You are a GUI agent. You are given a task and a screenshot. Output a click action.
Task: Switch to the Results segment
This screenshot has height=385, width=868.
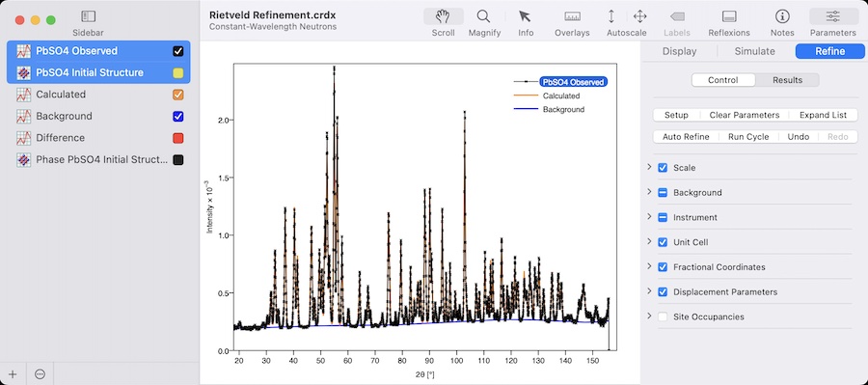click(787, 80)
